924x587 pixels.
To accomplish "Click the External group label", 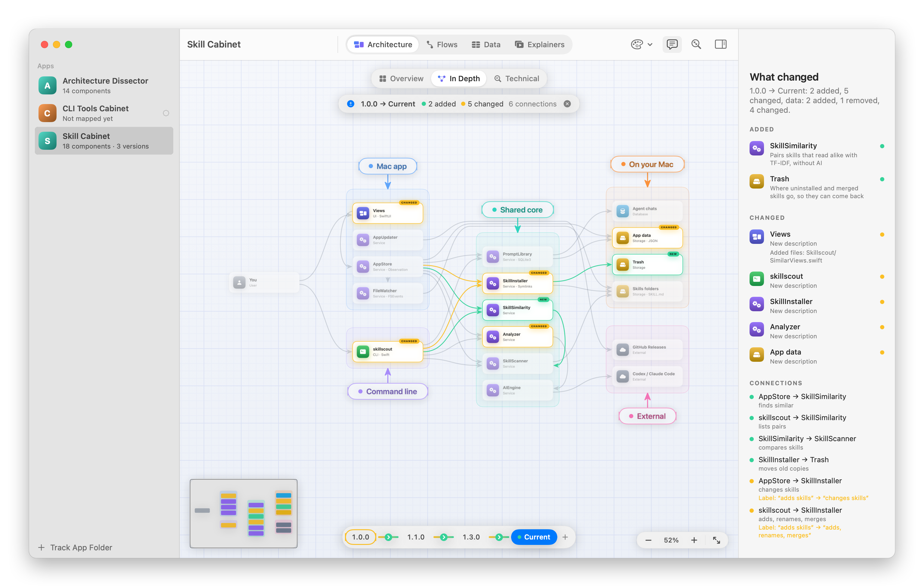I will point(647,416).
